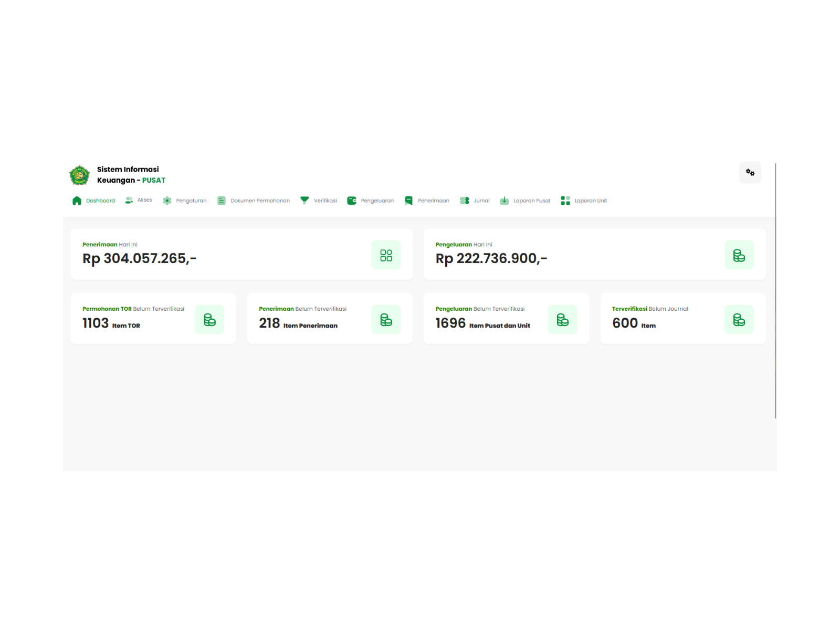The image size is (840, 630).
Task: Open Laporan Pusat reports
Action: coord(526,201)
